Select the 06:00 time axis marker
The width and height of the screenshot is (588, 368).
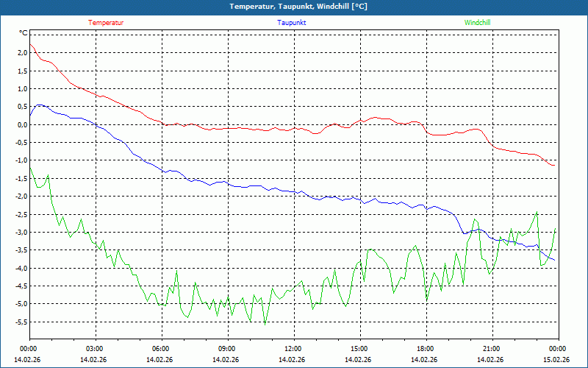point(161,349)
